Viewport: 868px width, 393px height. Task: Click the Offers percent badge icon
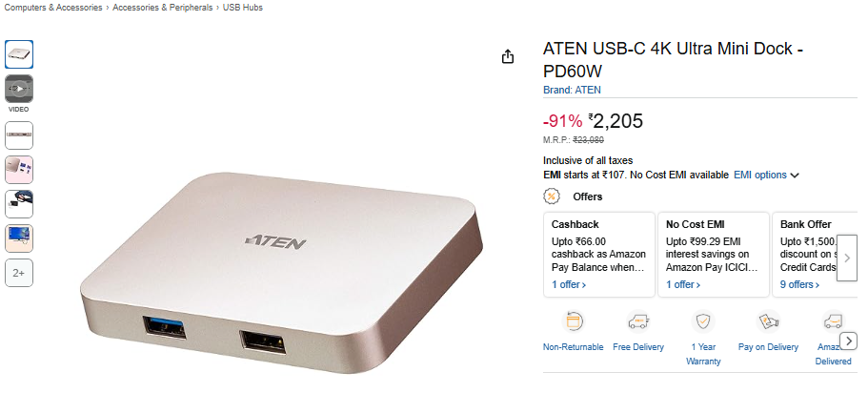552,196
